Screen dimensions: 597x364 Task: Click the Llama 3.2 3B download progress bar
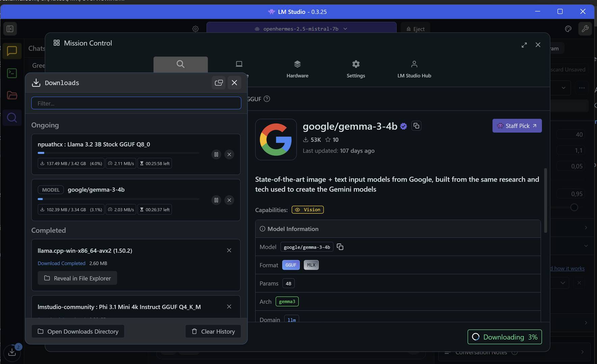[118, 153]
